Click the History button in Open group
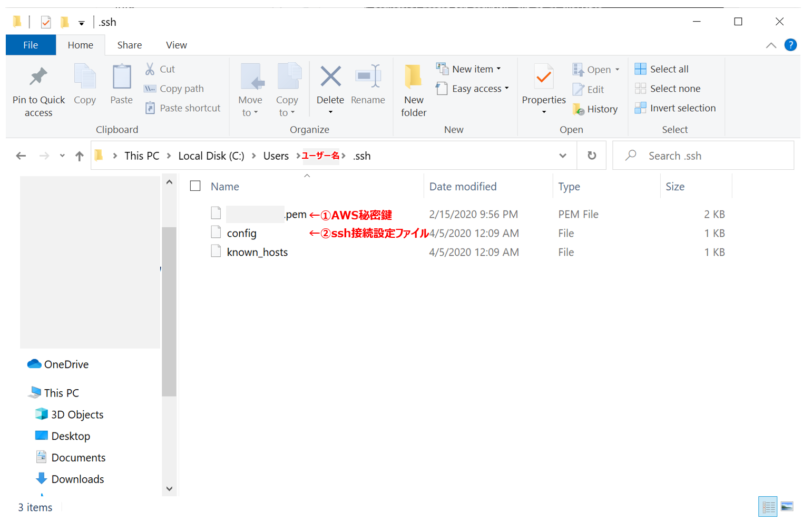The image size is (812, 521). 595,109
